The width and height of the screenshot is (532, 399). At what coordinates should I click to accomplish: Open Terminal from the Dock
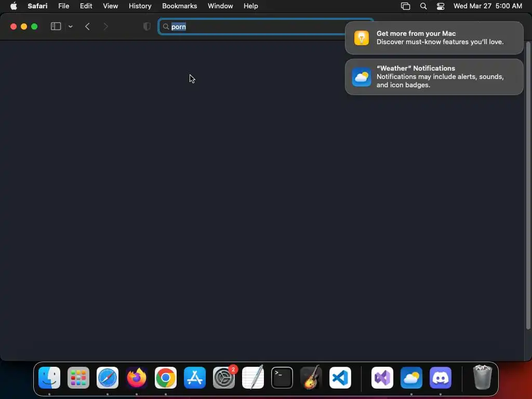[282, 377]
